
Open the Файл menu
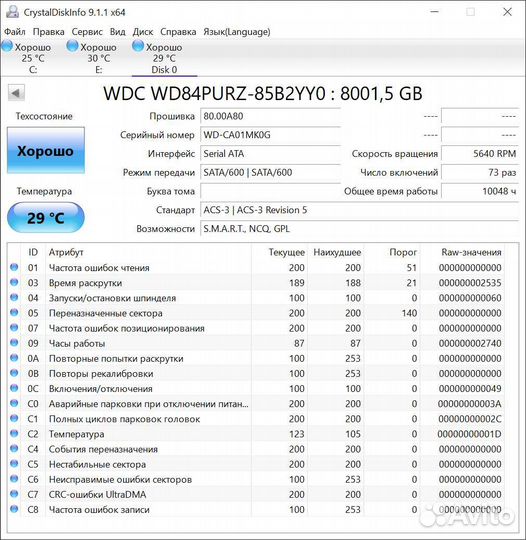pyautogui.click(x=15, y=32)
